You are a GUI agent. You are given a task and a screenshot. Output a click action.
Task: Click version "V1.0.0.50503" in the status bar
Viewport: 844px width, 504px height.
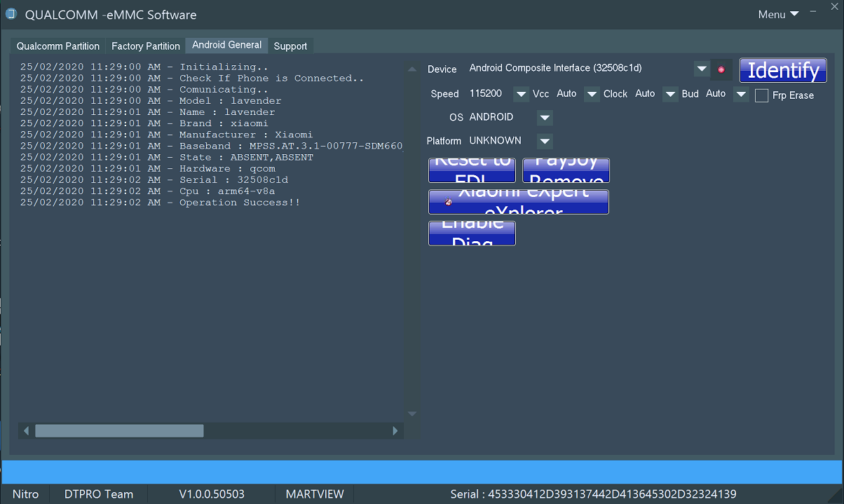212,494
